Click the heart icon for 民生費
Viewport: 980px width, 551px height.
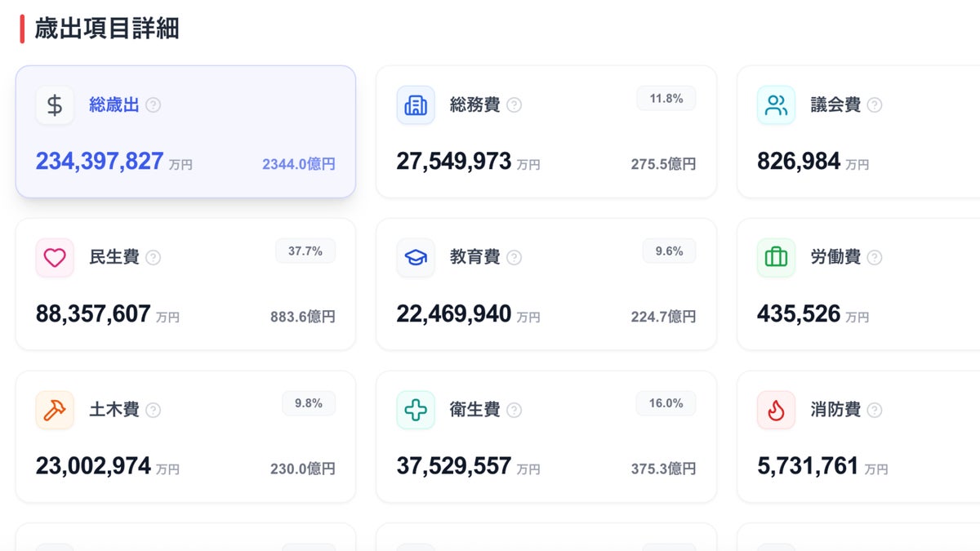55,258
